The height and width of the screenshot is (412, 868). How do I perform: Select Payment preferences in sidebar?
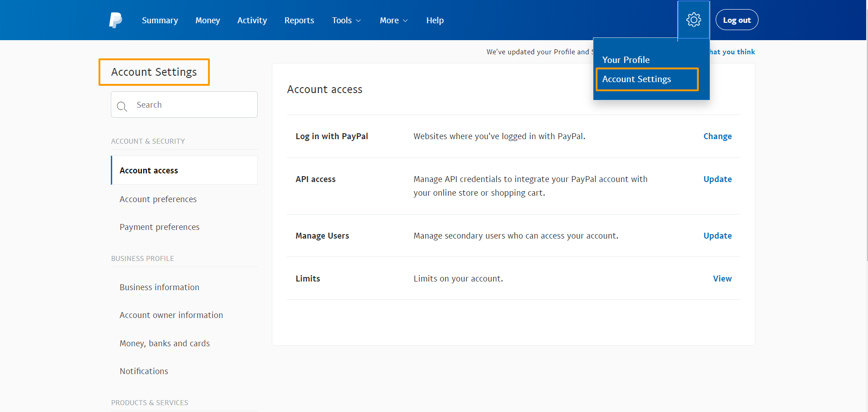coord(159,227)
